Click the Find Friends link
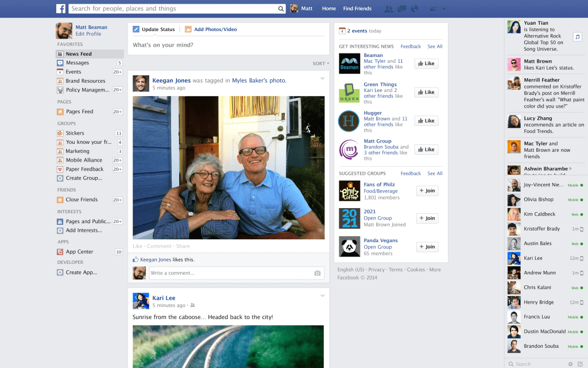This screenshot has height=368, width=588. (x=357, y=9)
